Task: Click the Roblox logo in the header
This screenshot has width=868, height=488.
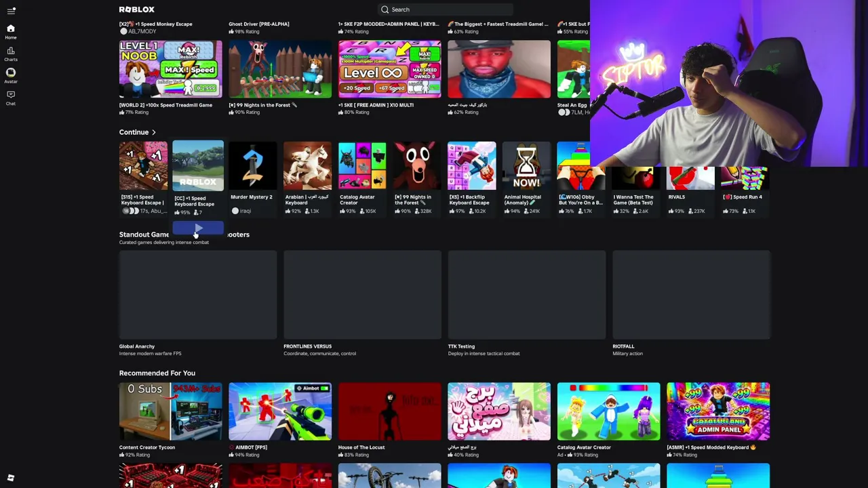Action: 137,9
